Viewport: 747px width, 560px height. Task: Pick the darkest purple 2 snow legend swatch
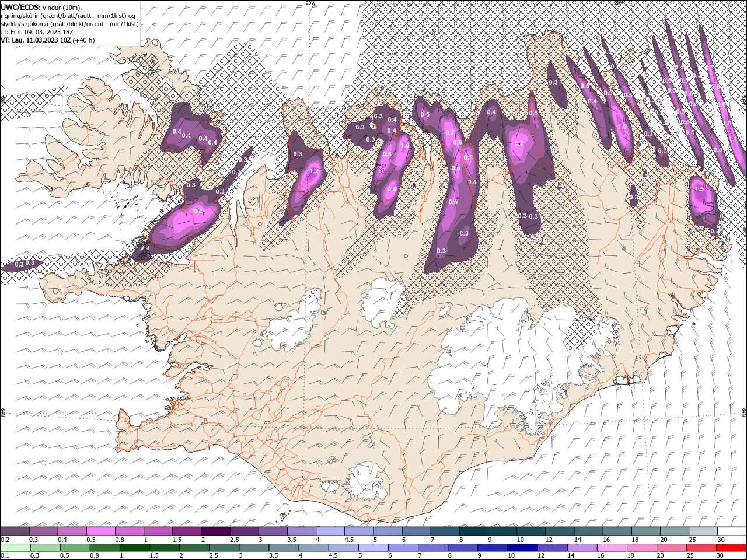(x=215, y=531)
